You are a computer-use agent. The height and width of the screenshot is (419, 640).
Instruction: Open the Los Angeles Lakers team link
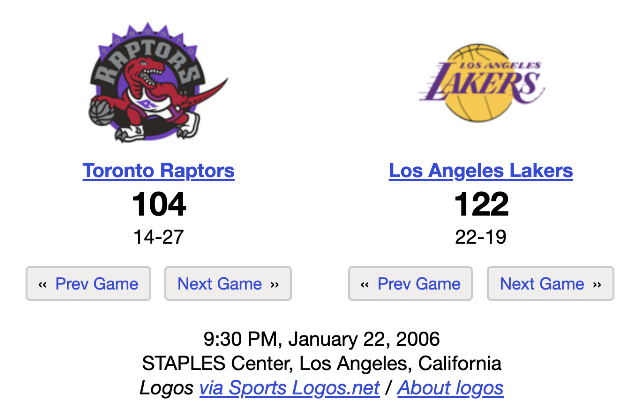[481, 171]
